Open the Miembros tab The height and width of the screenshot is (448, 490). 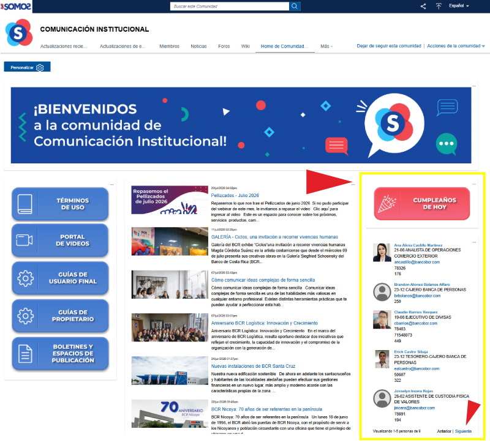point(170,46)
